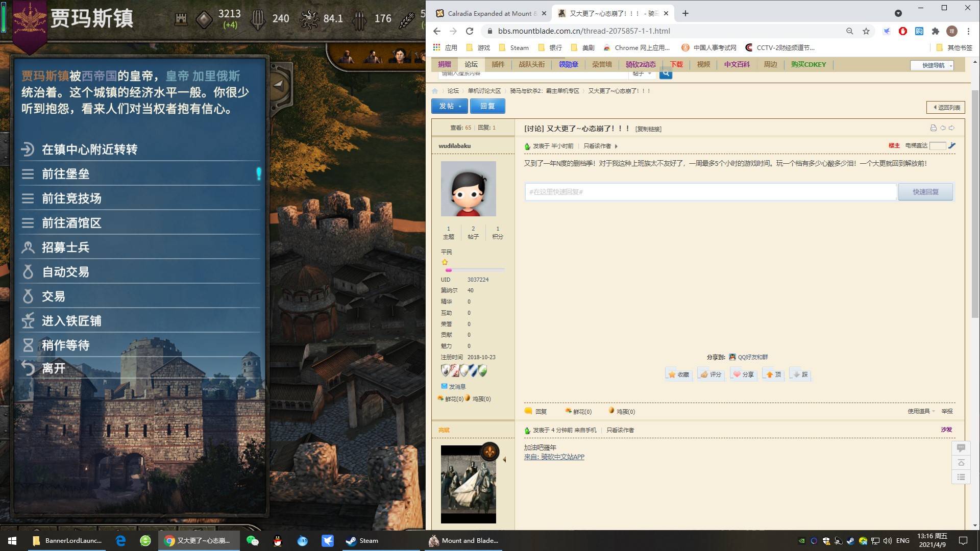Focus the quick reply input box
980x551 pixels.
710,192
